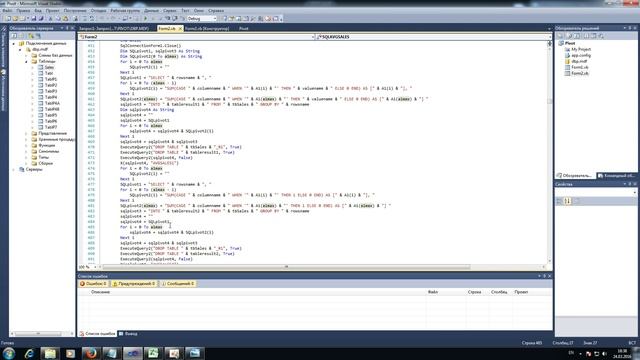640x360 pixels.
Task: Open Windows Explorer folder icon on taskbar
Action: 50,353
